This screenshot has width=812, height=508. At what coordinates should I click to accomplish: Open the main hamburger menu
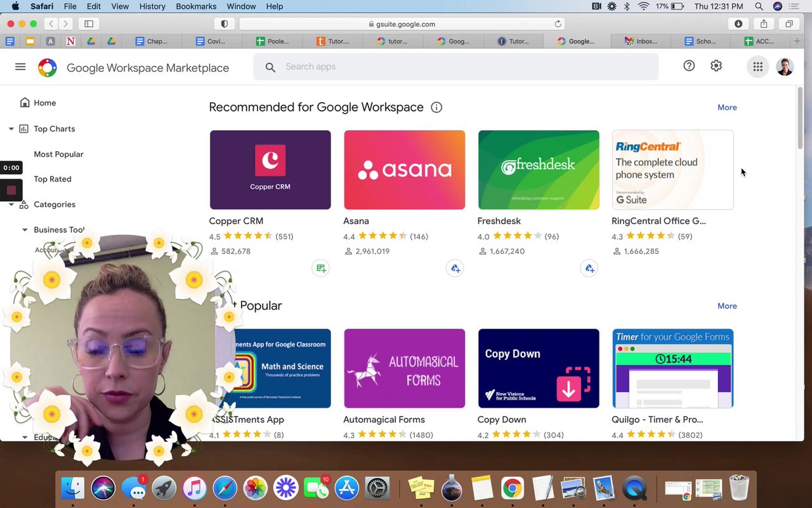click(x=20, y=67)
